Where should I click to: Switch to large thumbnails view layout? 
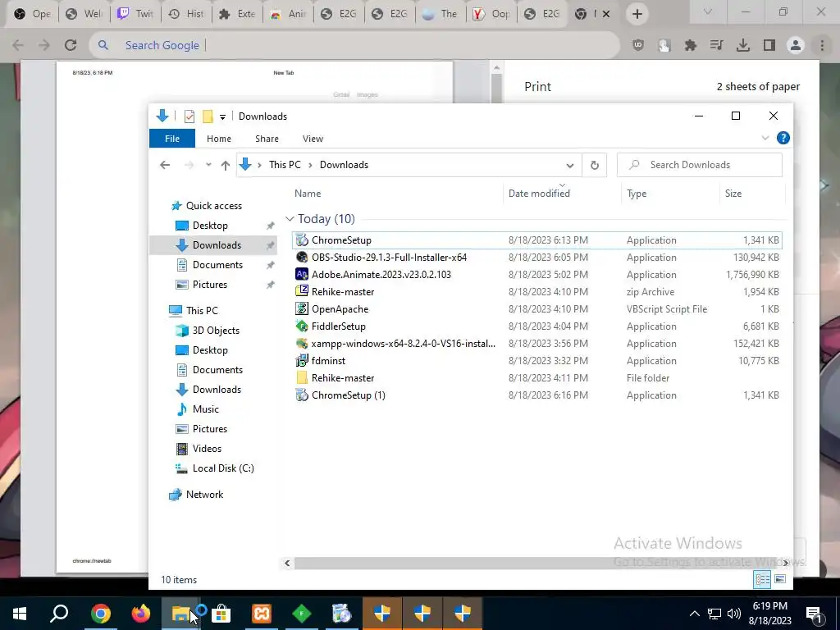780,579
